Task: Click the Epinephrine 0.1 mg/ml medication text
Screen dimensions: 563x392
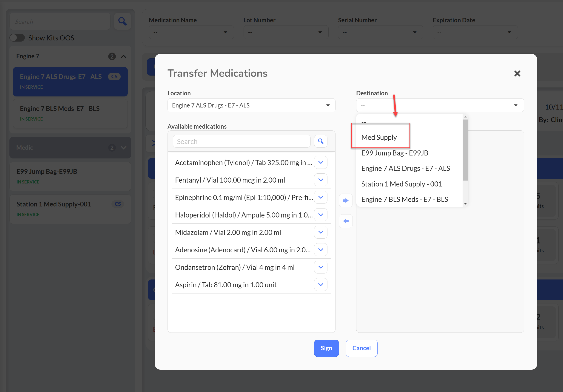Action: 244,197
